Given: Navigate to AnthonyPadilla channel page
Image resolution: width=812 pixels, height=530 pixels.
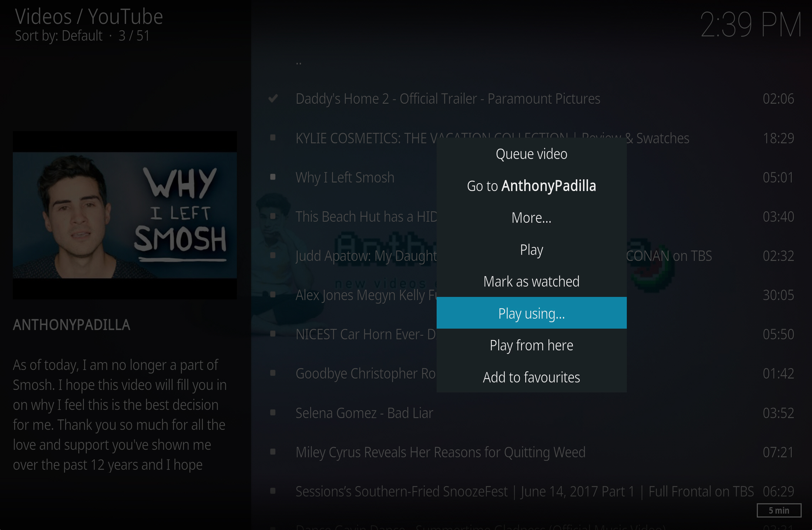Looking at the screenshot, I should coord(531,186).
